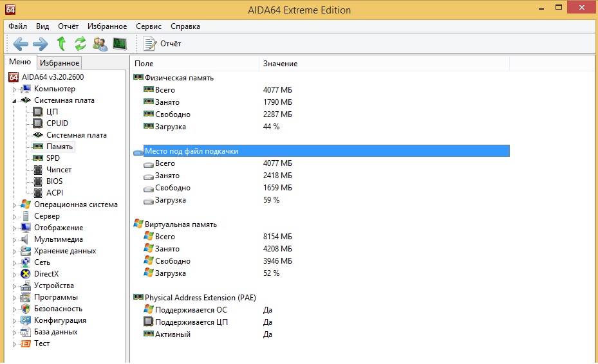Click the Компьютер icon in tree
Viewport: 598px width, 364px height.
(x=26, y=89)
